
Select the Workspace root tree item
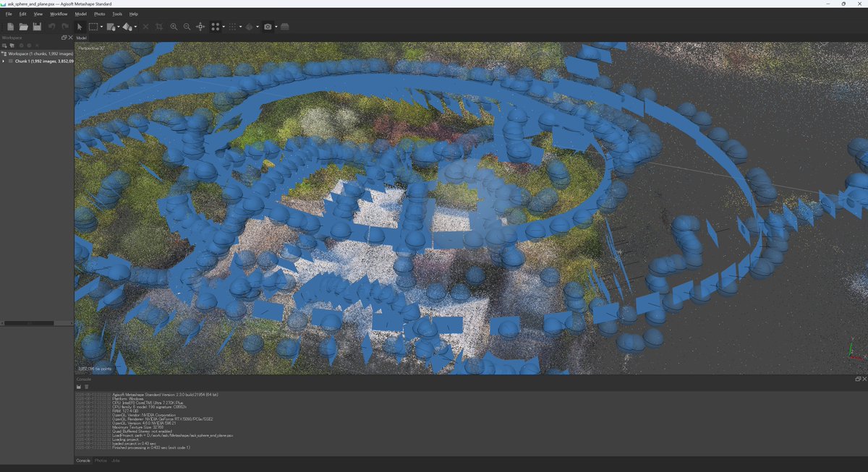point(37,53)
